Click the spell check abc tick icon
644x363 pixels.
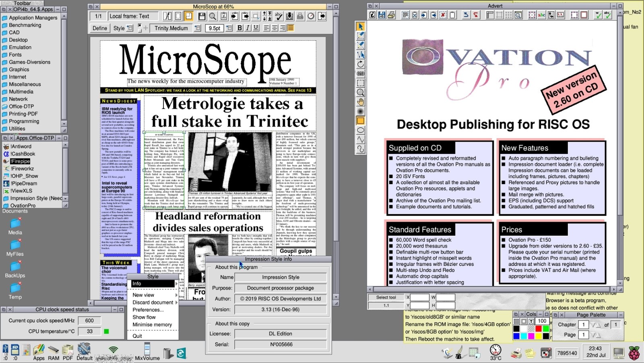(279, 16)
